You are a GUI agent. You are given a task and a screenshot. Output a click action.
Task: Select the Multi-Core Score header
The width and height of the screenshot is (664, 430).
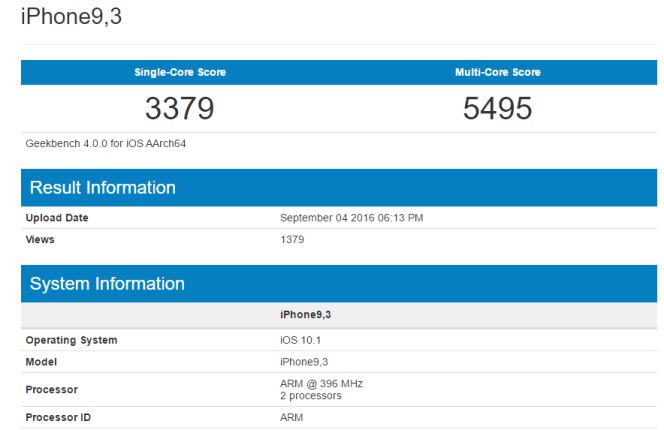pos(498,72)
